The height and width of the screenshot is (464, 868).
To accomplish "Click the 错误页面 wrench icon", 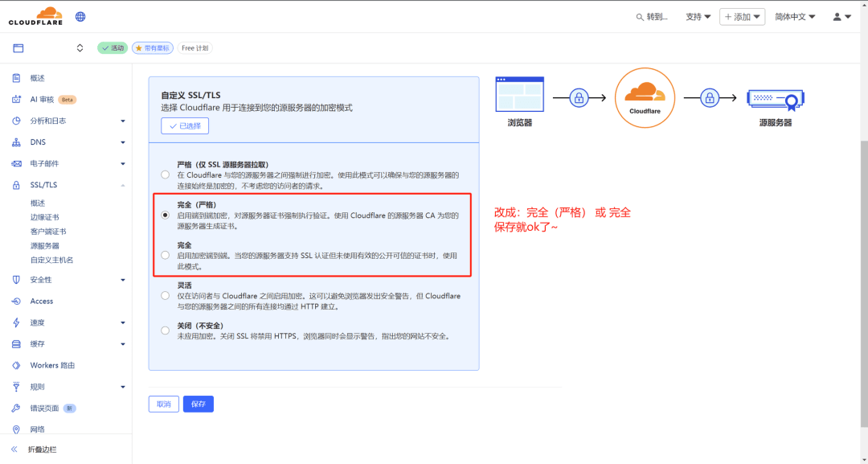I will (x=16, y=408).
